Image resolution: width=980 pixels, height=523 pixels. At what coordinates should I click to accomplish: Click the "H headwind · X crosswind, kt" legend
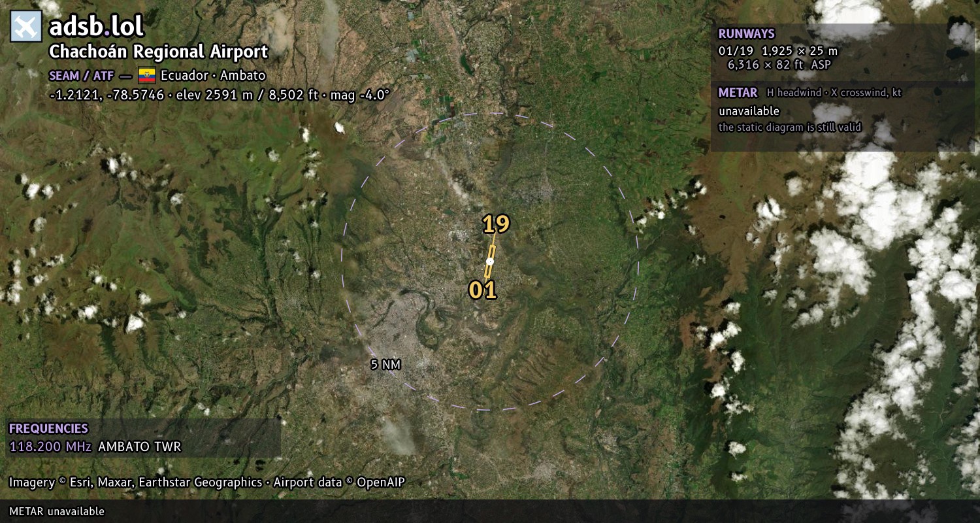tap(834, 93)
